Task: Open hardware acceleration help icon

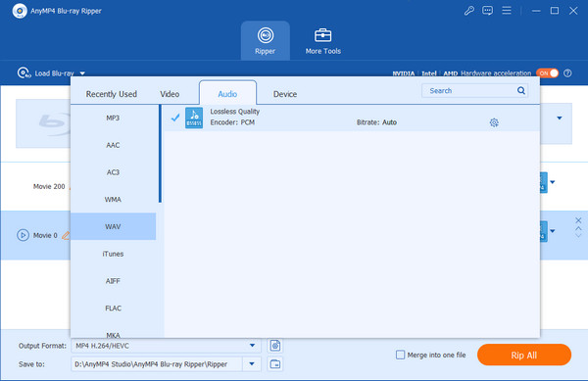Action: (567, 73)
